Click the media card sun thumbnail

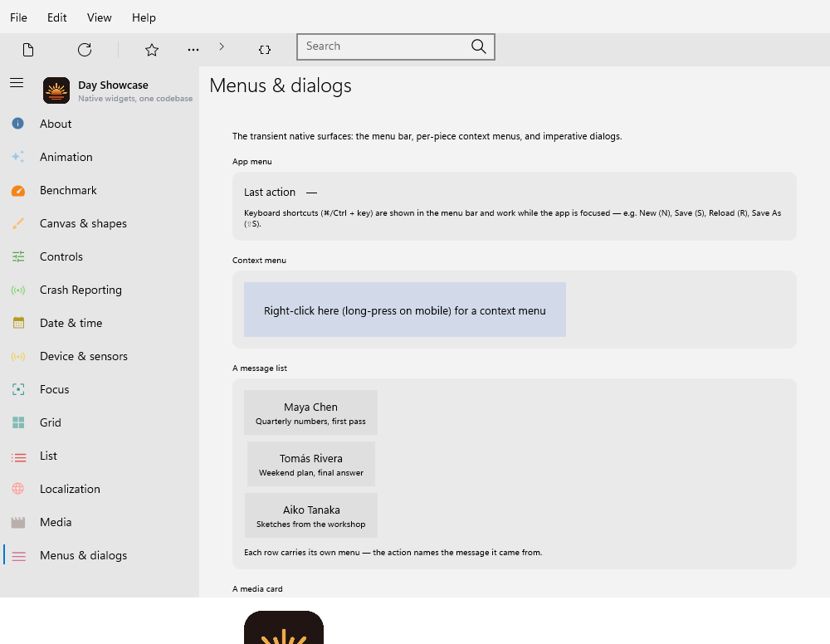(x=284, y=627)
